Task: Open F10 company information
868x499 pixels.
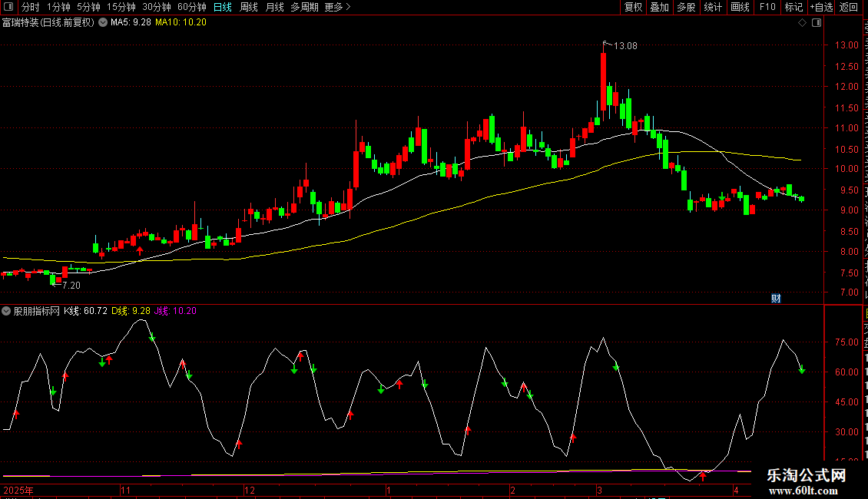Action: pos(767,7)
